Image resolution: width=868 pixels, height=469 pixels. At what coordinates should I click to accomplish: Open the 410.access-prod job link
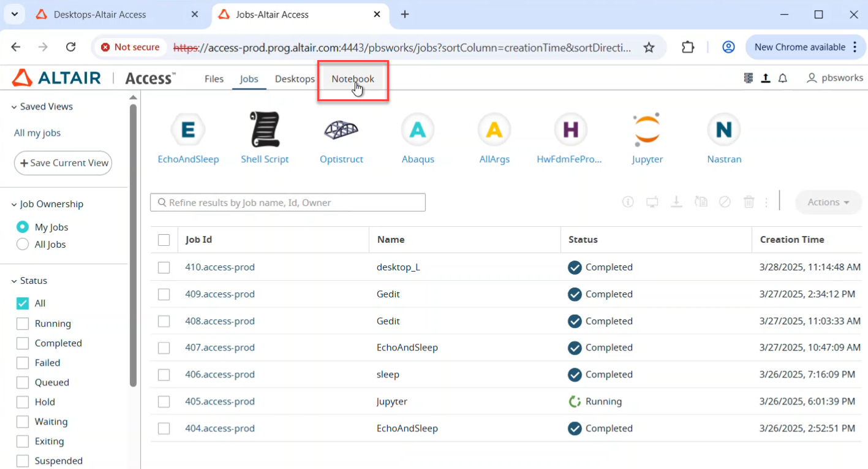220,267
